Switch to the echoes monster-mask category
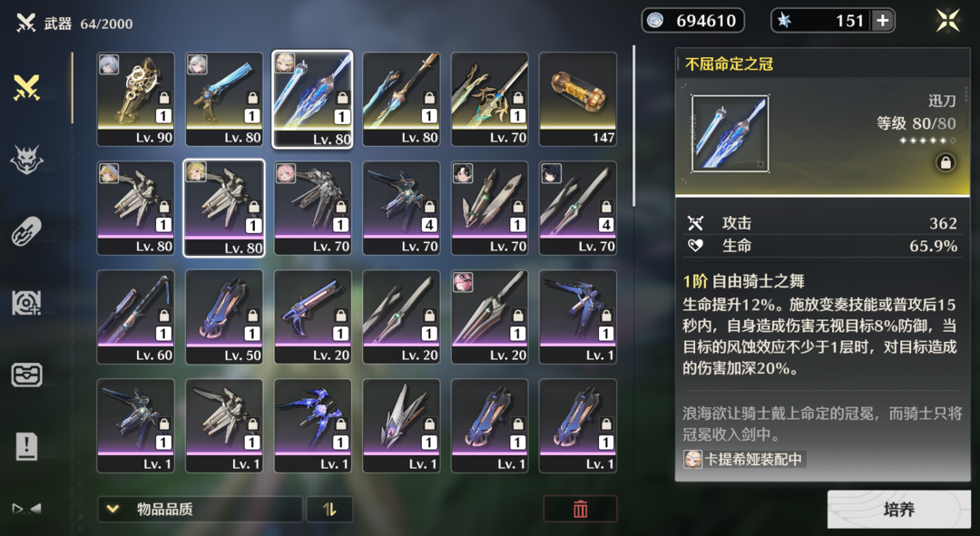The image size is (980, 536). pyautogui.click(x=27, y=160)
